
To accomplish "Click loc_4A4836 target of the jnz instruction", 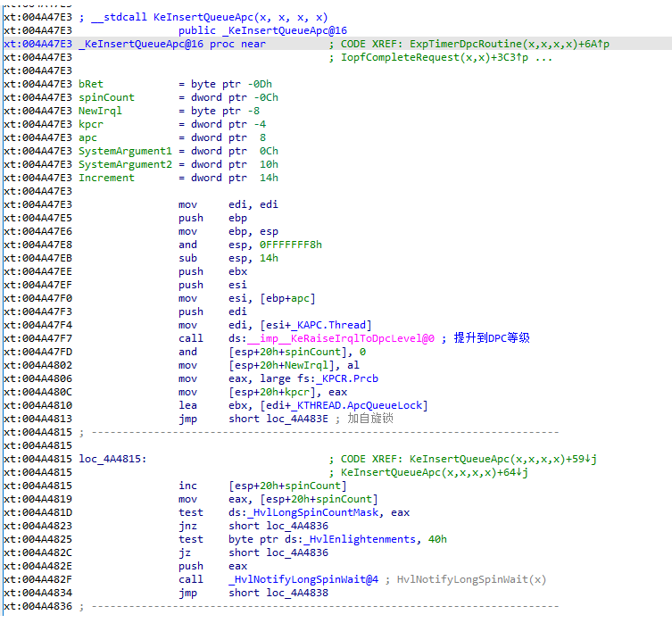I will click(297, 526).
